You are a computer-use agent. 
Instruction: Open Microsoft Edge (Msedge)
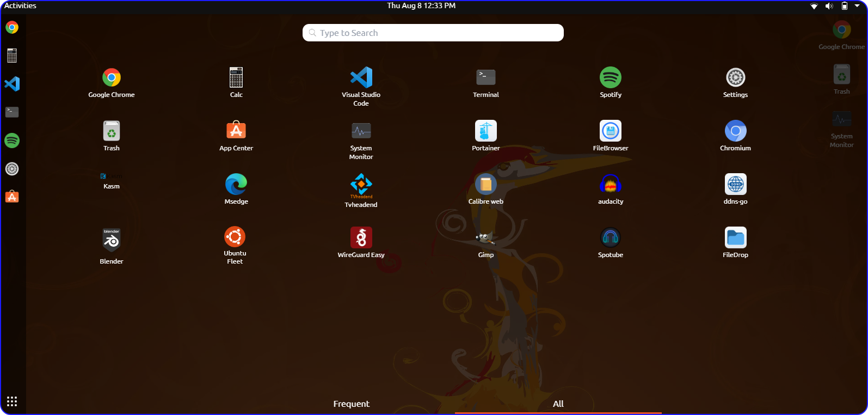click(x=236, y=184)
